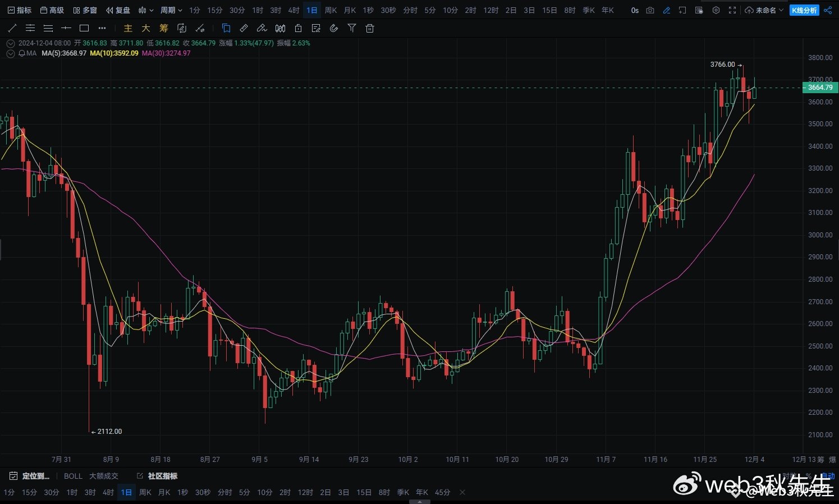Click the MA alert bell icon
This screenshot has height=504, width=839.
click(22, 53)
